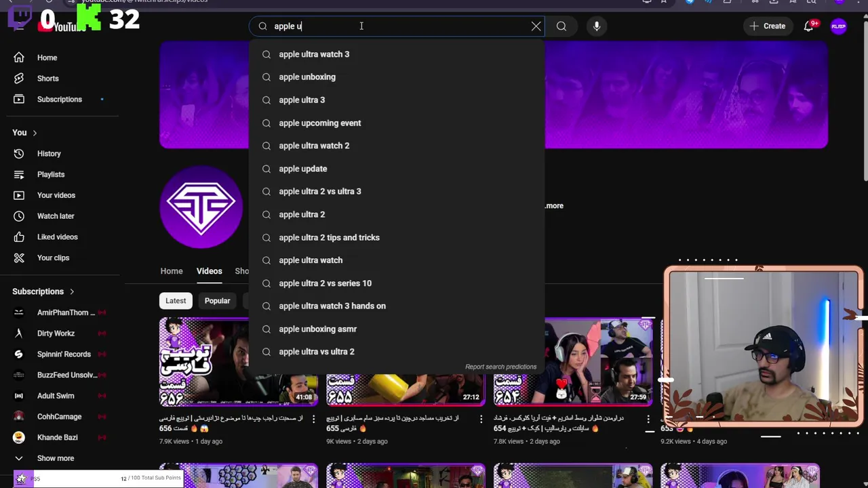
Task: Pick 'apple ultra watch 3 hands on'
Action: (397, 306)
